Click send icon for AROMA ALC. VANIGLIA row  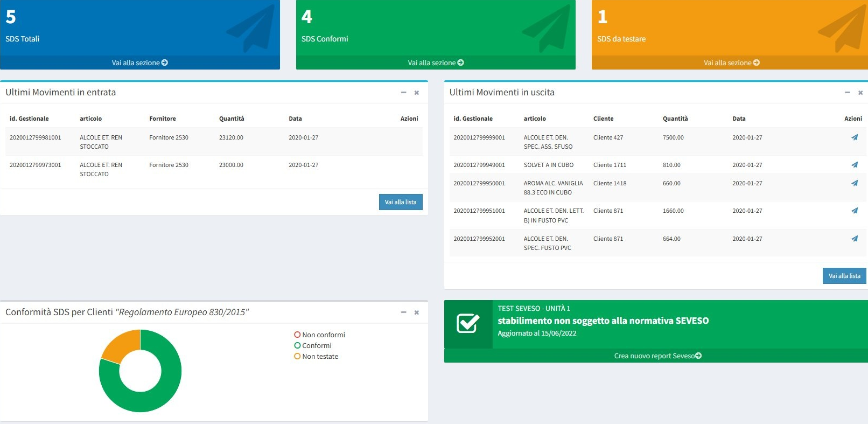tap(855, 183)
